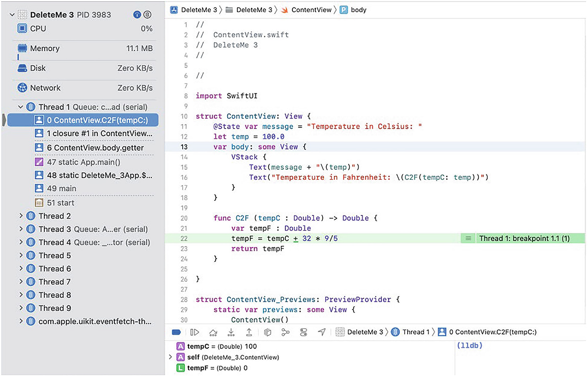Screen dimensions: 588x377
Task: Click the Step Into button
Action: (x=231, y=332)
